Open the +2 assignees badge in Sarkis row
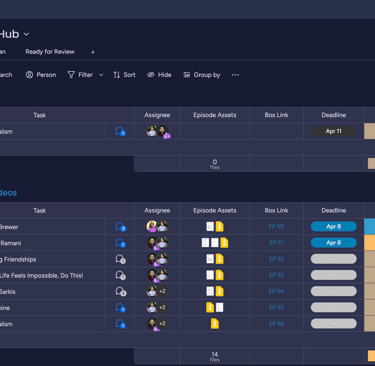Screen dimensions: 375x366 click(x=162, y=291)
